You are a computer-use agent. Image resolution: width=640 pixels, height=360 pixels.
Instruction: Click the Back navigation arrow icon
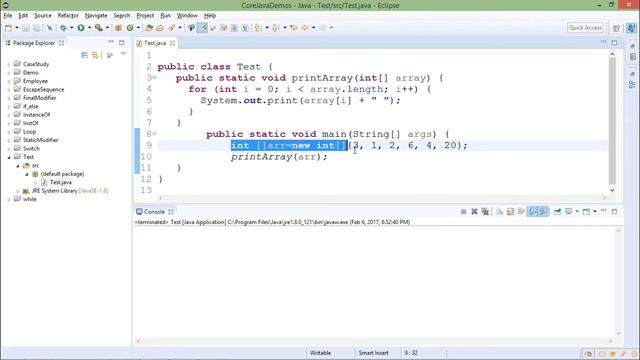point(305,28)
